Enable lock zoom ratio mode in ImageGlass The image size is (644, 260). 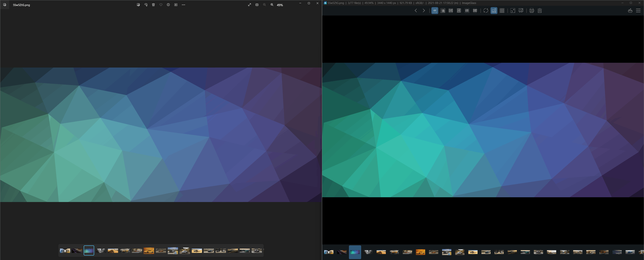(443, 10)
